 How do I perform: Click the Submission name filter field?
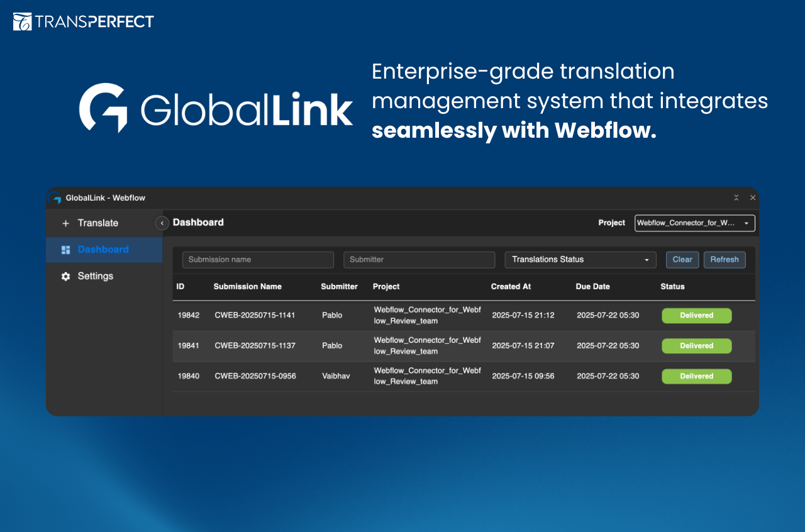click(258, 260)
